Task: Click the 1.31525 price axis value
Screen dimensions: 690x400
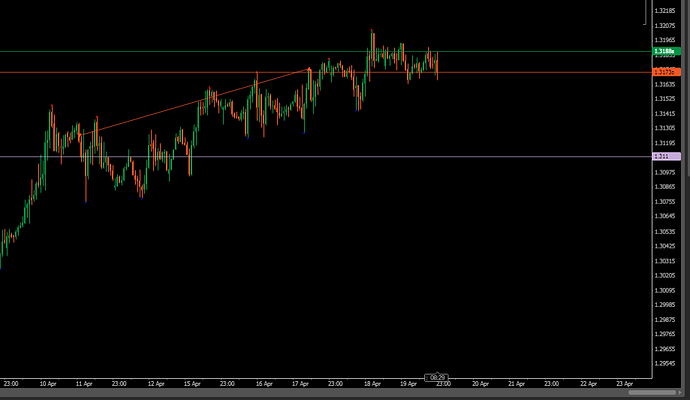Action: [665, 99]
